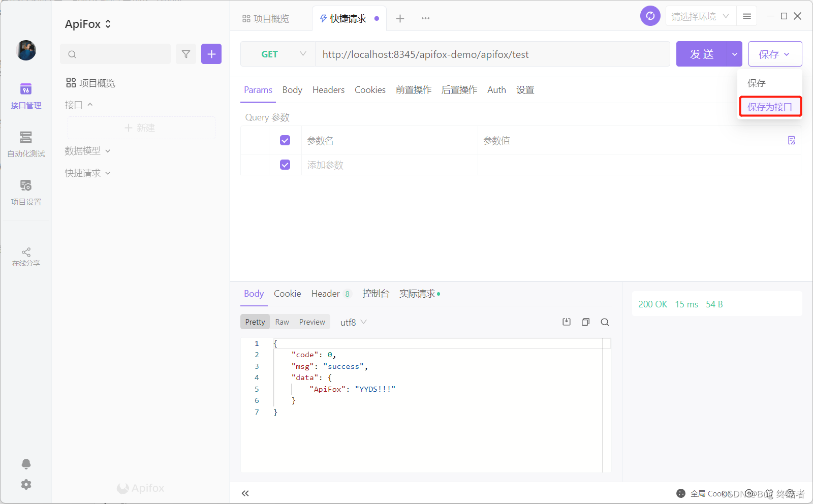Choose 保存 from the dropdown menu
Screen dimensions: 813x504
(x=770, y=83)
